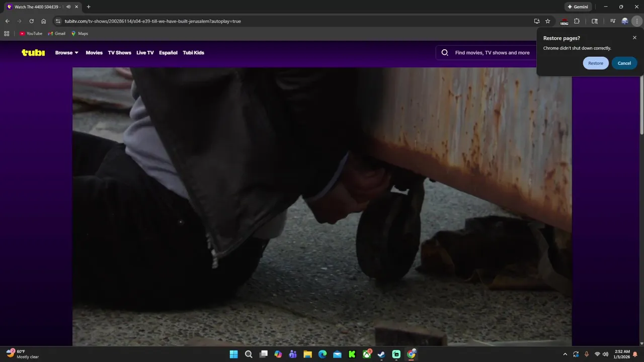The height and width of the screenshot is (362, 644).
Task: Open the Windows Start menu
Action: point(233,354)
